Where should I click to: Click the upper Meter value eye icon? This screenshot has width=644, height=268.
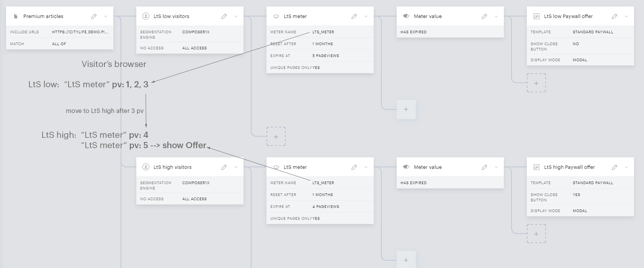click(406, 16)
